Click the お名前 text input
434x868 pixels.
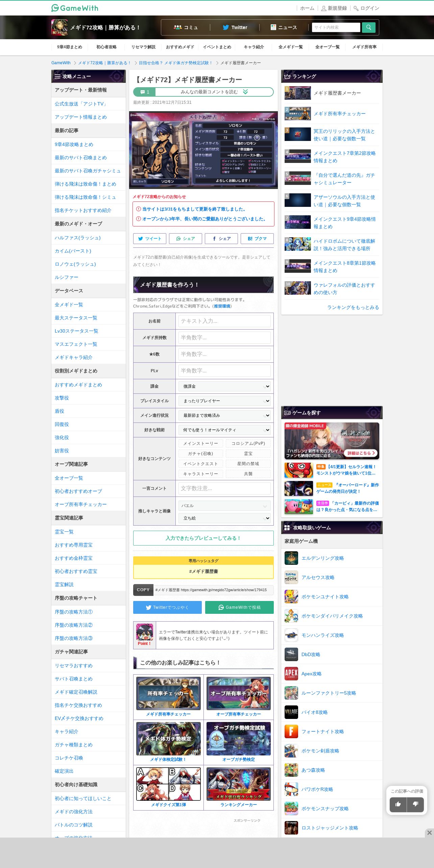(224, 321)
